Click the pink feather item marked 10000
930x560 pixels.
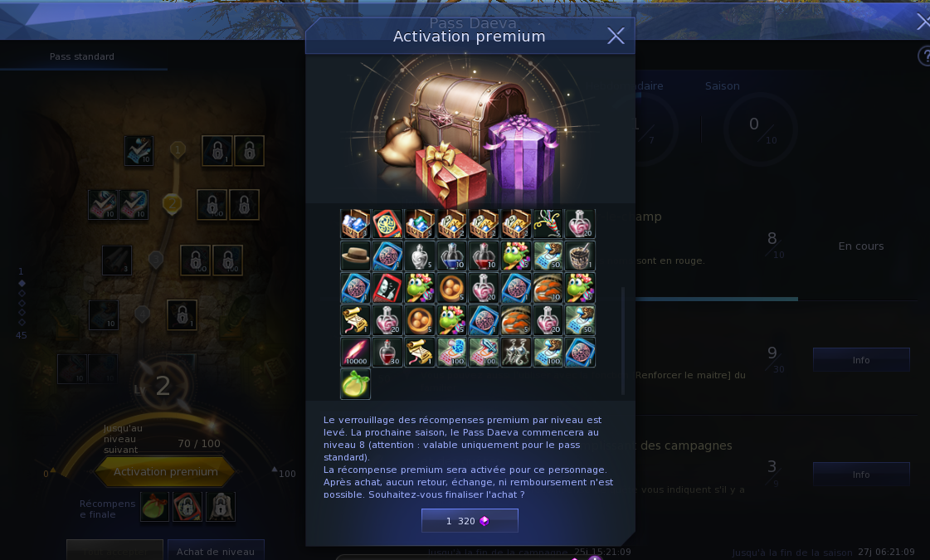pyautogui.click(x=355, y=352)
